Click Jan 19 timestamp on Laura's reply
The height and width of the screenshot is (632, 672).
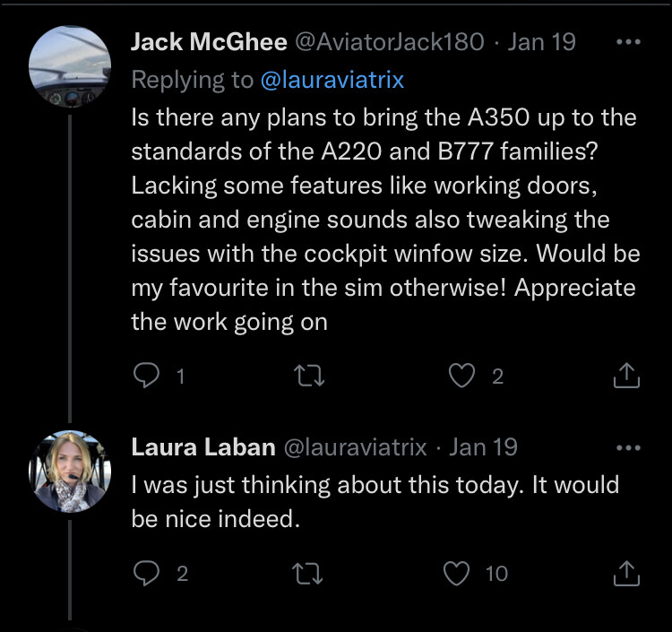coord(483,446)
